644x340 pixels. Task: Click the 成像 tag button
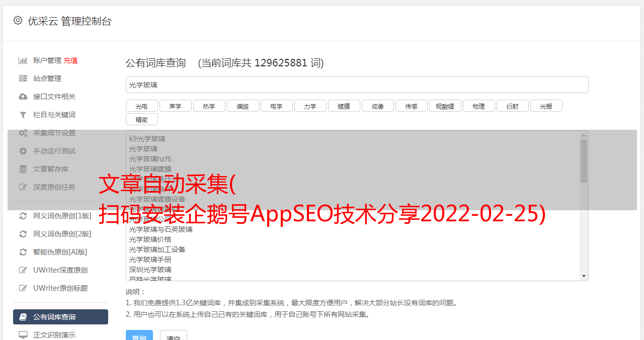[377, 106]
